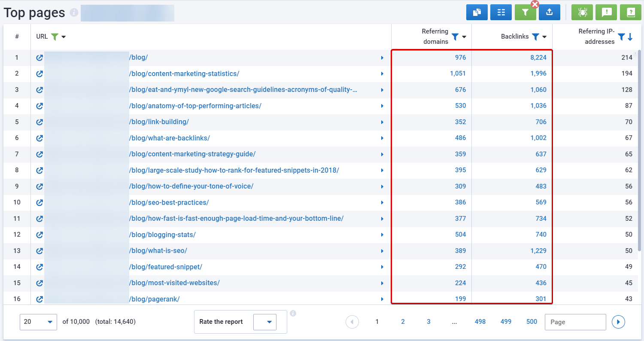Go to page 2
This screenshot has width=644, height=341.
(403, 322)
